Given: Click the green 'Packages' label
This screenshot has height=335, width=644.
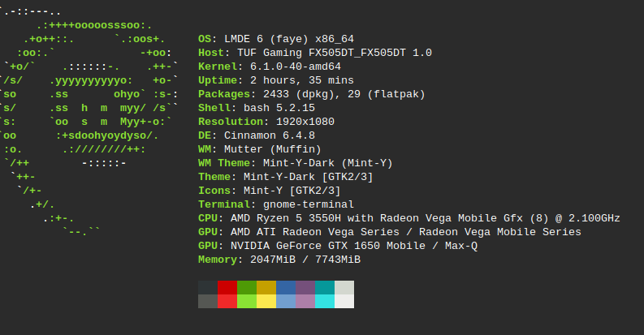Looking at the screenshot, I should [224, 94].
